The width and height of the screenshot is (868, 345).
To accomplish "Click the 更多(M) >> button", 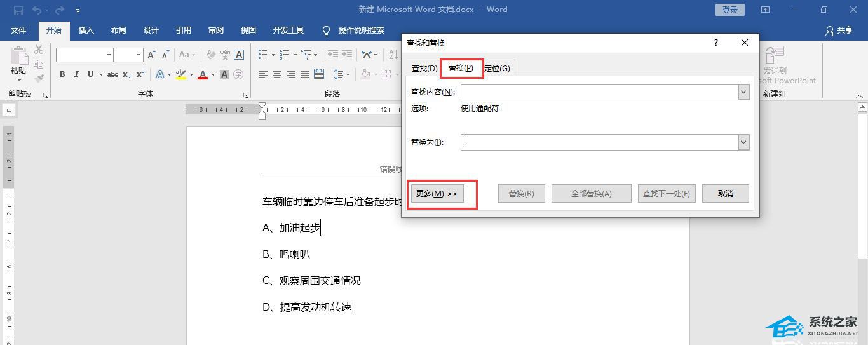I will [437, 193].
